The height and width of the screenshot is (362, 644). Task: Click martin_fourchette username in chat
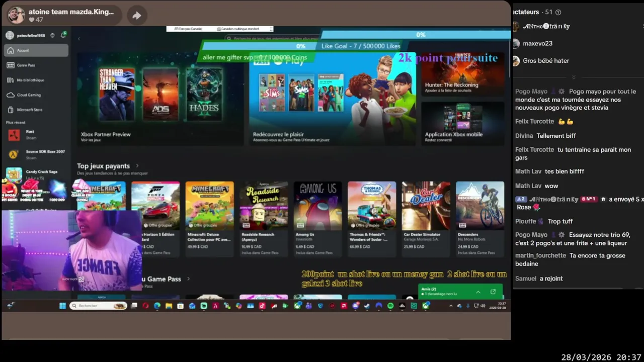tap(540, 255)
